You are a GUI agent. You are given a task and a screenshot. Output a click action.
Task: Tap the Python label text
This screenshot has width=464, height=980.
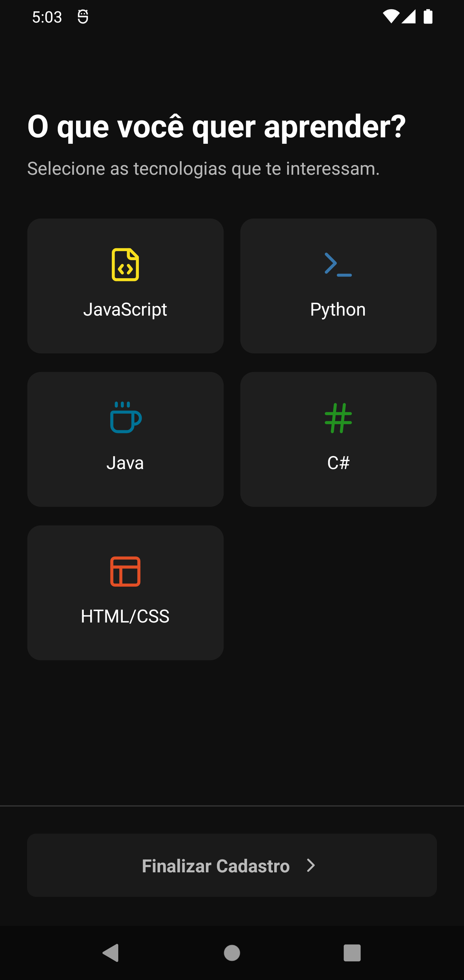(x=338, y=309)
